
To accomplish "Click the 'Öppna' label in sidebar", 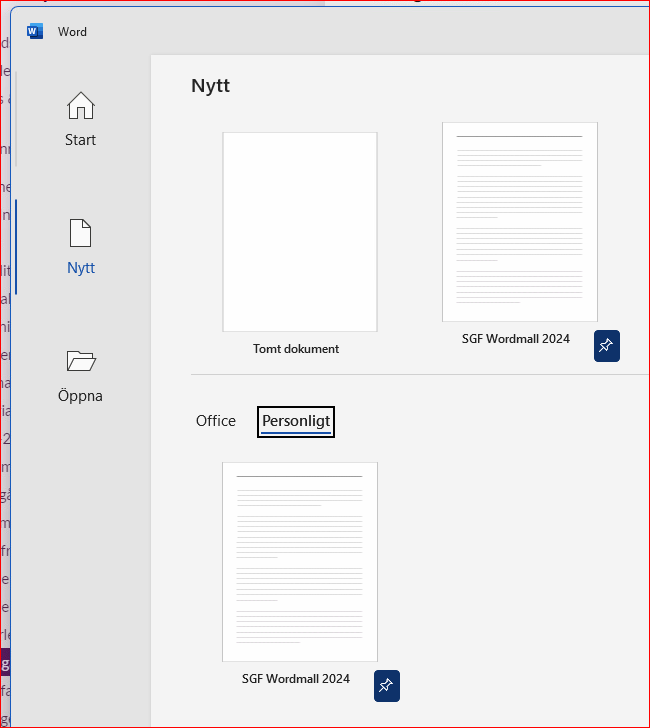I will tap(80, 396).
